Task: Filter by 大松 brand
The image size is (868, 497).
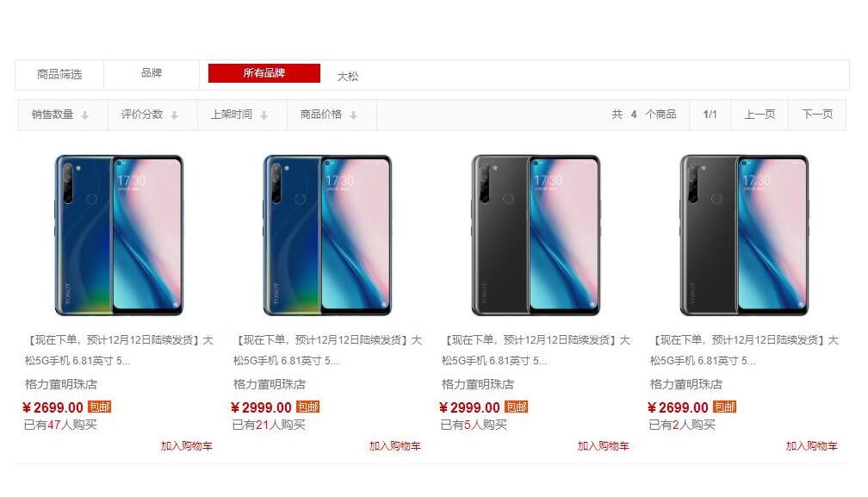Action: point(348,77)
